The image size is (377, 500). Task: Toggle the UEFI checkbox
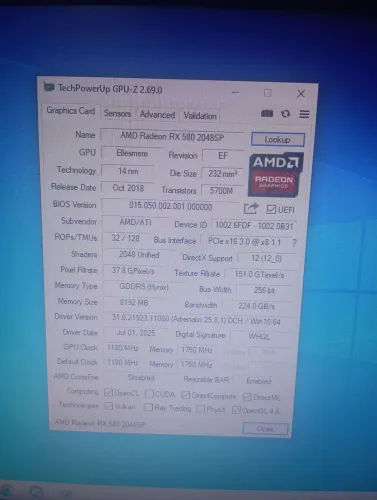point(271,209)
